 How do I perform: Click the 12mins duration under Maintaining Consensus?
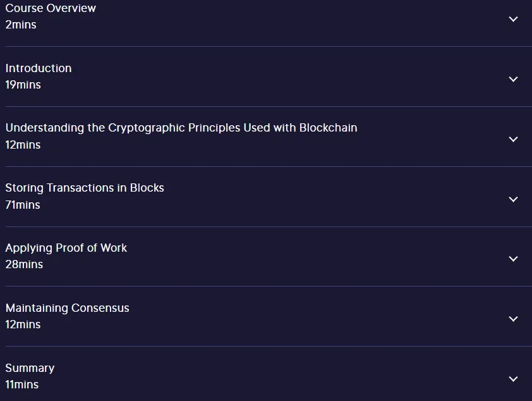(x=23, y=324)
